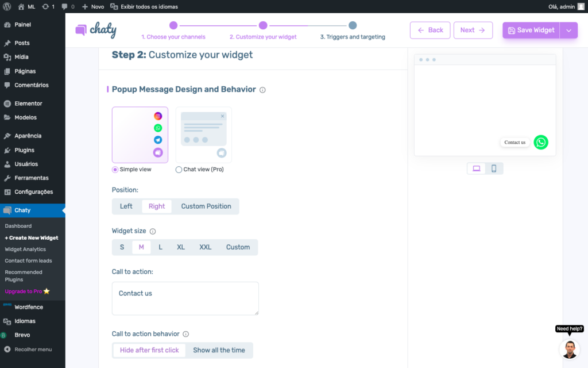Click the Call to action text field

pos(185,298)
